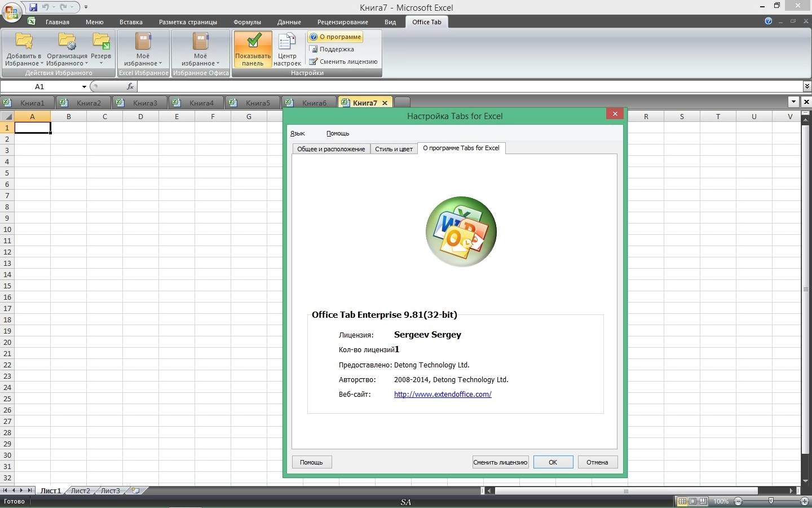Image resolution: width=812 pixels, height=508 pixels.
Task: Open Центр настроек
Action: (x=287, y=49)
